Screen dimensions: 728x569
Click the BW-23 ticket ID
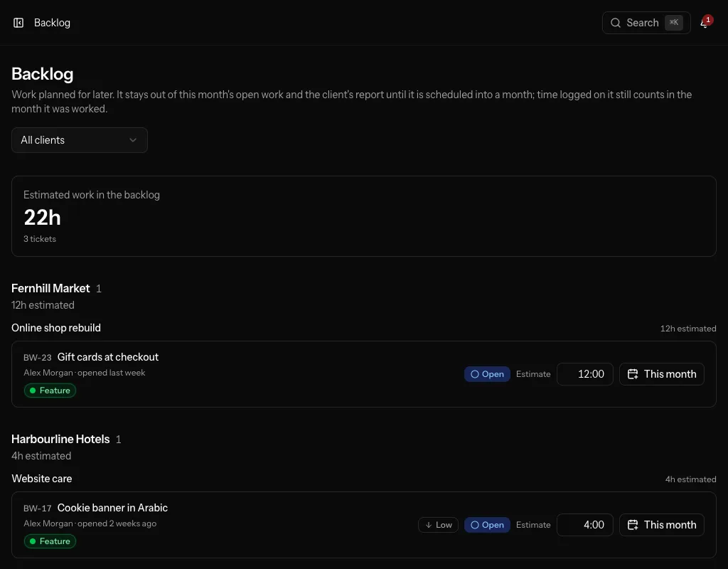point(38,358)
